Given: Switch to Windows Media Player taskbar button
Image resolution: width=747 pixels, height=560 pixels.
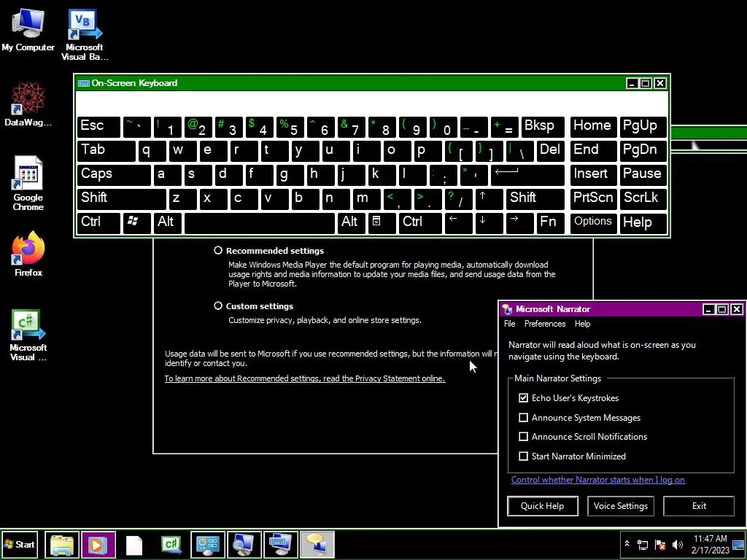Looking at the screenshot, I should 98,544.
